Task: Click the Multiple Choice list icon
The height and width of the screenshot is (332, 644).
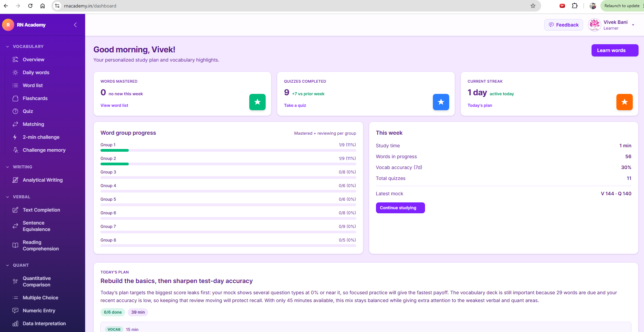Action: click(15, 298)
